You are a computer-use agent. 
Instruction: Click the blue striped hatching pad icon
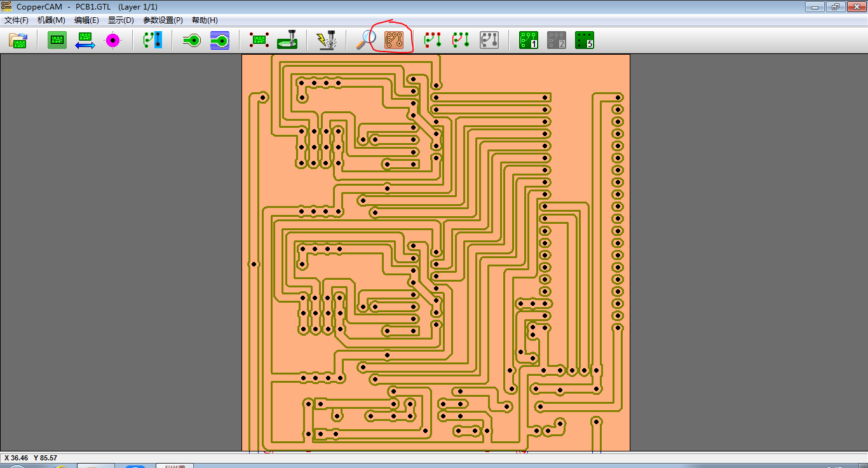220,41
